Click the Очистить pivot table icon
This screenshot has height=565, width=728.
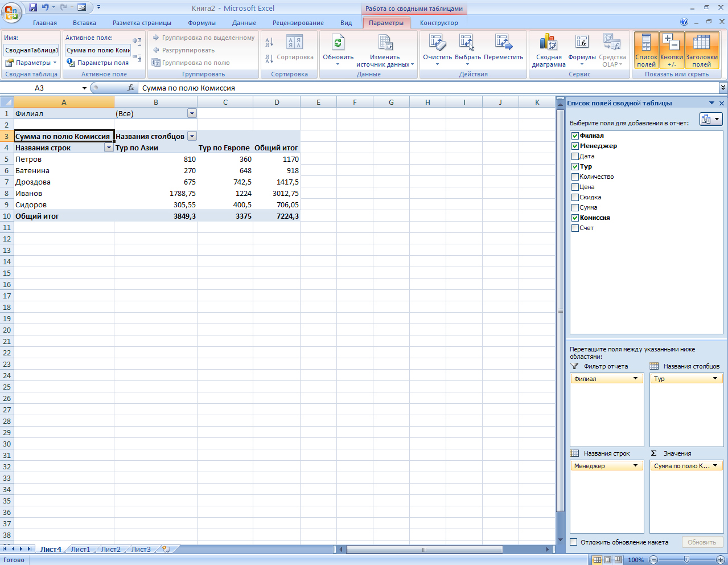pyautogui.click(x=437, y=43)
